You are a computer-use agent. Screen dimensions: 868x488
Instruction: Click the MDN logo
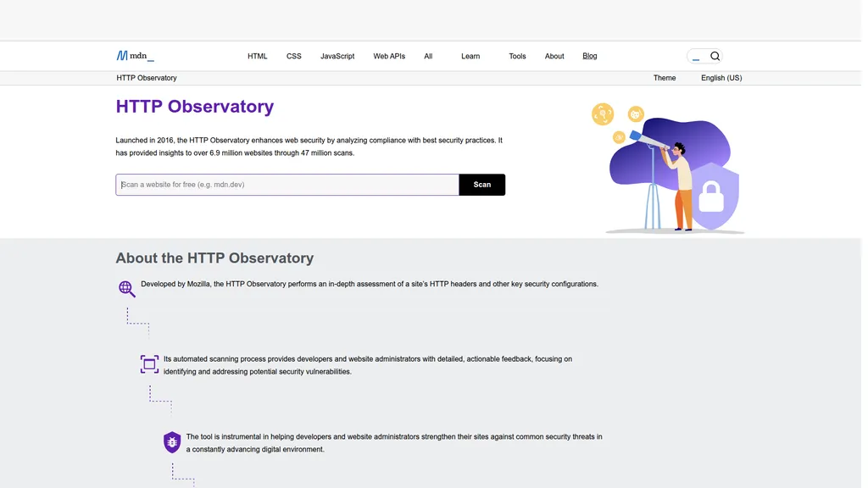[x=135, y=56]
